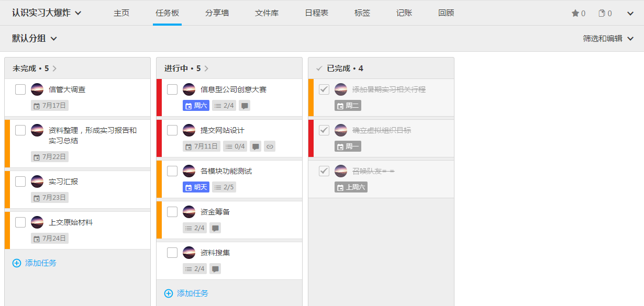The width and height of the screenshot is (644, 306).
Task: Click the star favorites icon in header
Action: [x=575, y=14]
